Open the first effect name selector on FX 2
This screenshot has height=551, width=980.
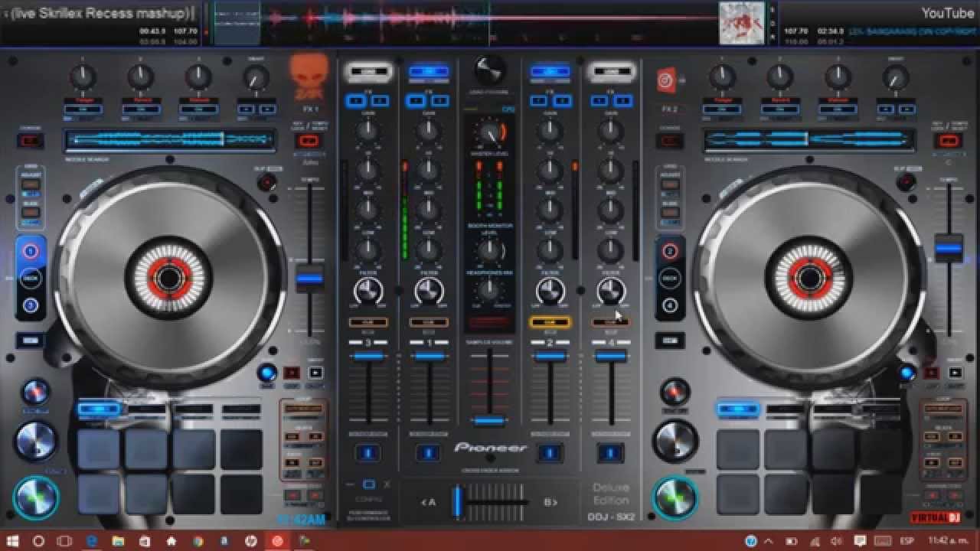pyautogui.click(x=722, y=100)
